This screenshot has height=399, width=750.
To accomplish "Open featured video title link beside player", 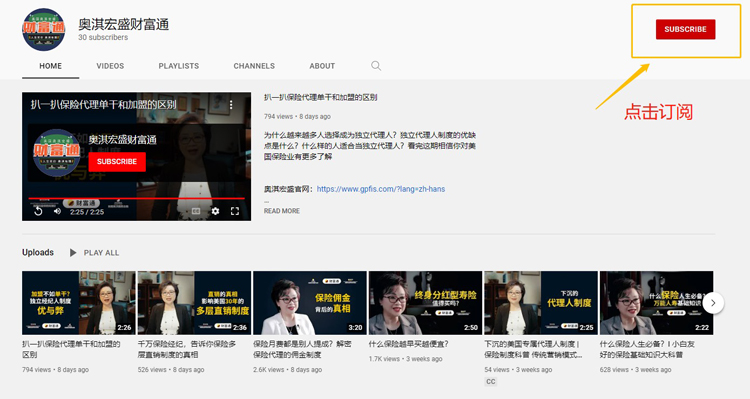I will pyautogui.click(x=320, y=98).
